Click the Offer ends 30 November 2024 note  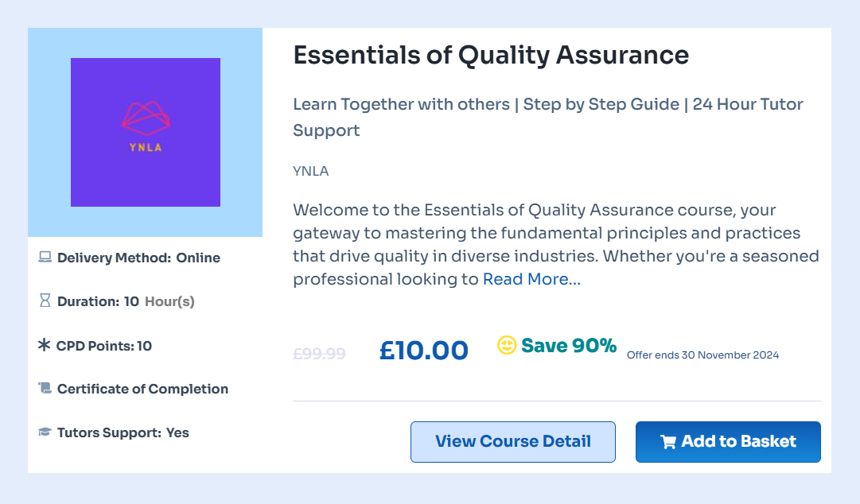click(x=702, y=355)
